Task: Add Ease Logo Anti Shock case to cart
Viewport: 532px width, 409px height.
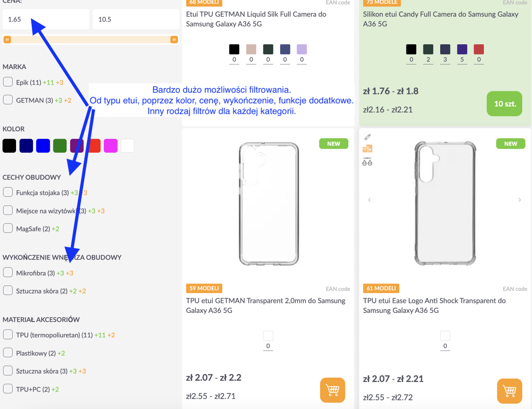Action: tap(509, 391)
